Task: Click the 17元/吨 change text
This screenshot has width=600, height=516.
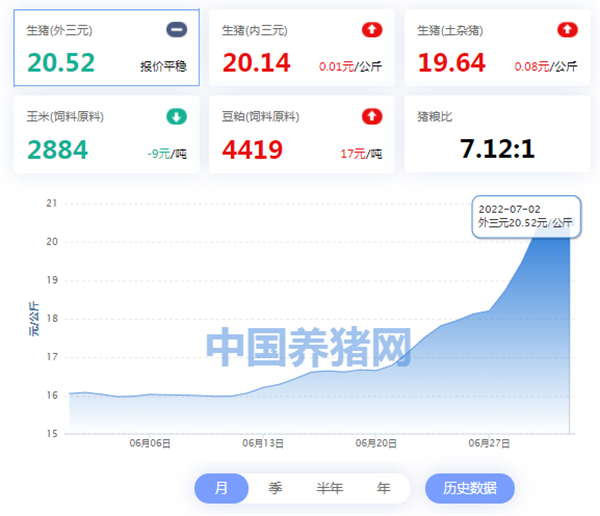Action: pos(361,154)
